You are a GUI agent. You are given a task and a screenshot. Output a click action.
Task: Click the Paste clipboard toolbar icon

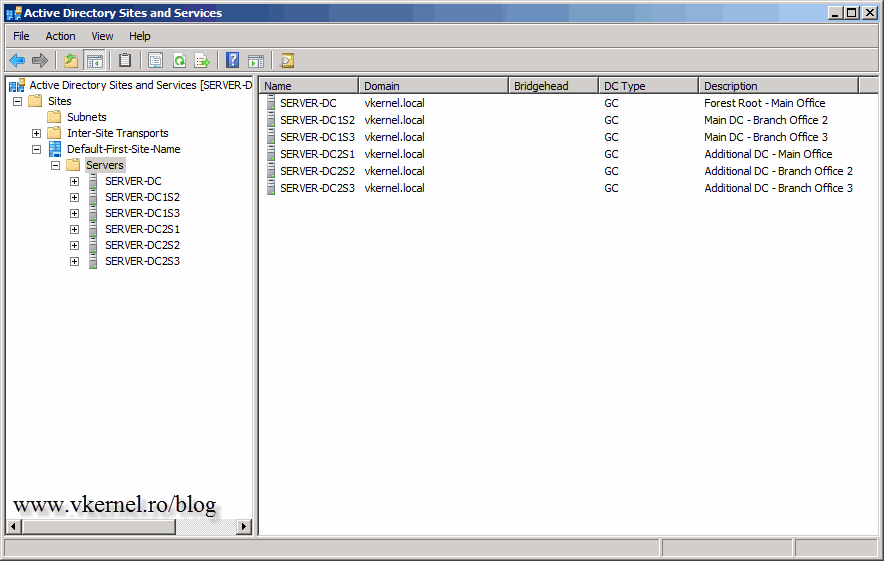pyautogui.click(x=125, y=60)
